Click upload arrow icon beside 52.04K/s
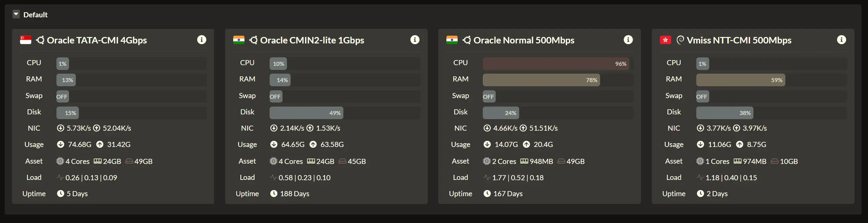This screenshot has height=223, width=868. tap(97, 128)
